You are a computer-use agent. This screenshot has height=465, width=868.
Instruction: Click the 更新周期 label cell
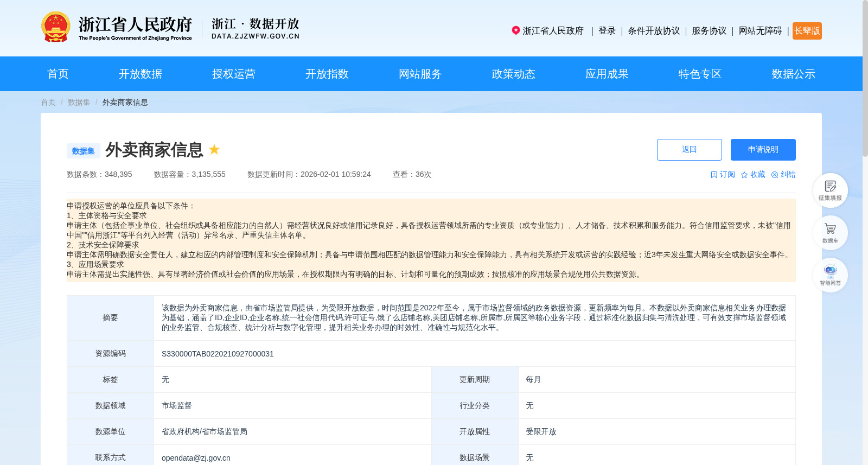(x=475, y=380)
